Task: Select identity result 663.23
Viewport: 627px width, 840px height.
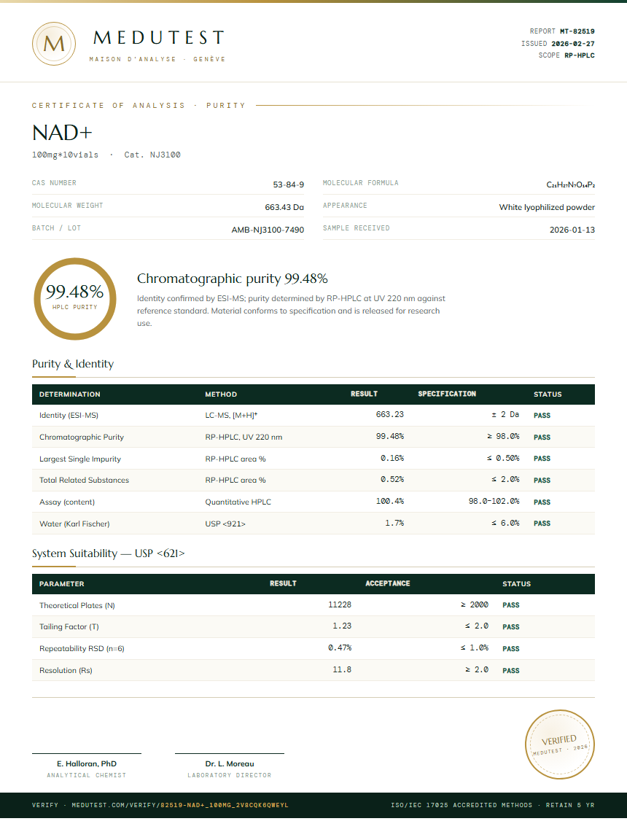Action: (x=390, y=414)
